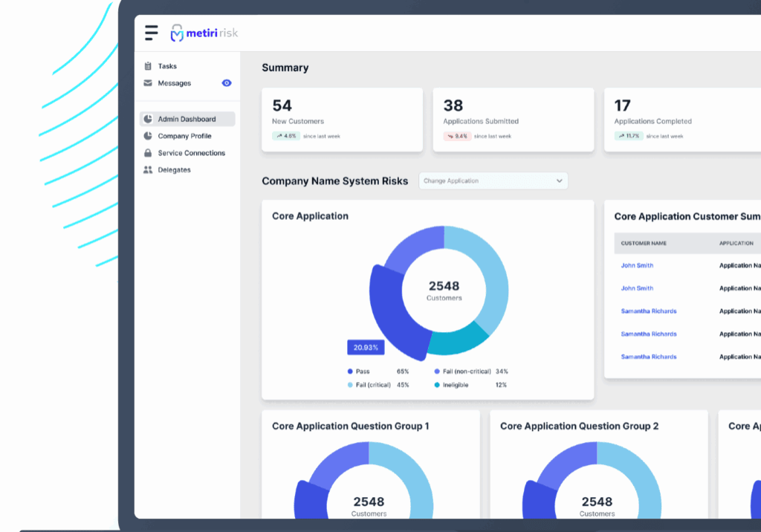The height and width of the screenshot is (532, 761).
Task: Select Admin Dashboard menu item
Action: (187, 119)
